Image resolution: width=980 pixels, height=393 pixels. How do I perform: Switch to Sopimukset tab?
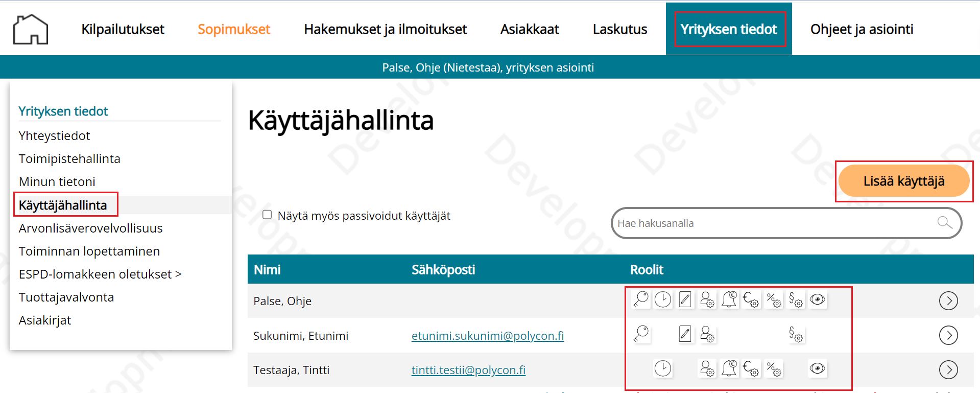[x=234, y=29]
